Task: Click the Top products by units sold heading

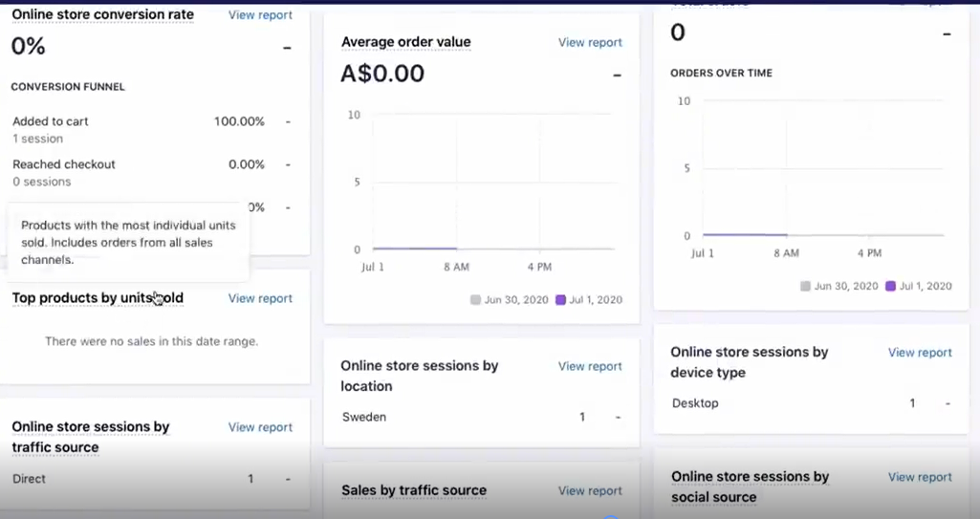Action: point(98,298)
